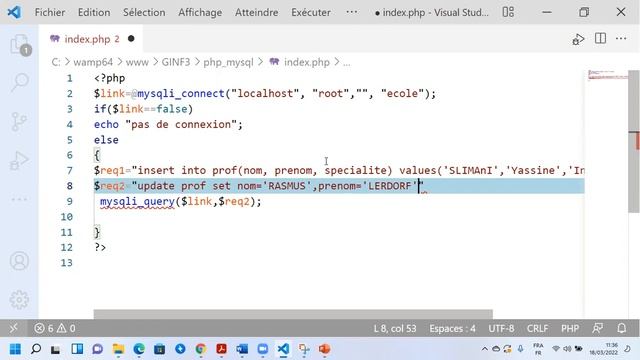
Task: Expand the breadcrumb symbol ellipsis
Action: [347, 63]
